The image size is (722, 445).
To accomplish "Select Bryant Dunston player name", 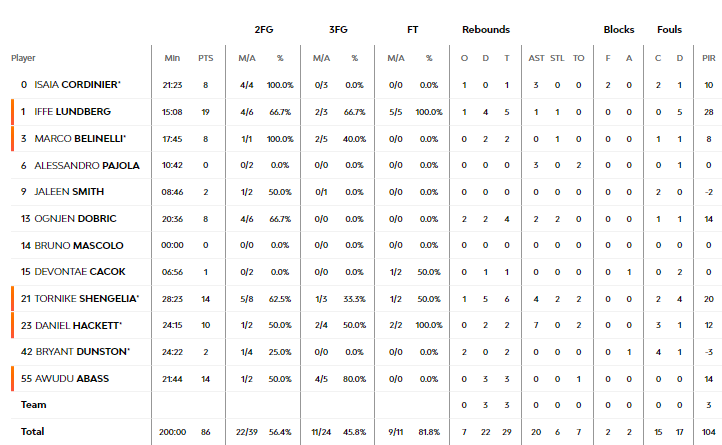I will 83,351.
